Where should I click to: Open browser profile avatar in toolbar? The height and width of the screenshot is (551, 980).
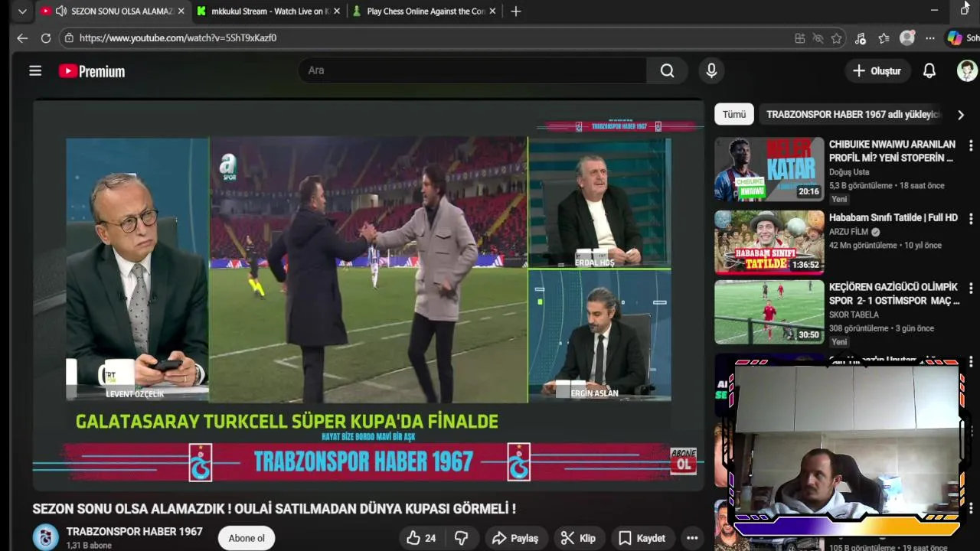tap(907, 37)
